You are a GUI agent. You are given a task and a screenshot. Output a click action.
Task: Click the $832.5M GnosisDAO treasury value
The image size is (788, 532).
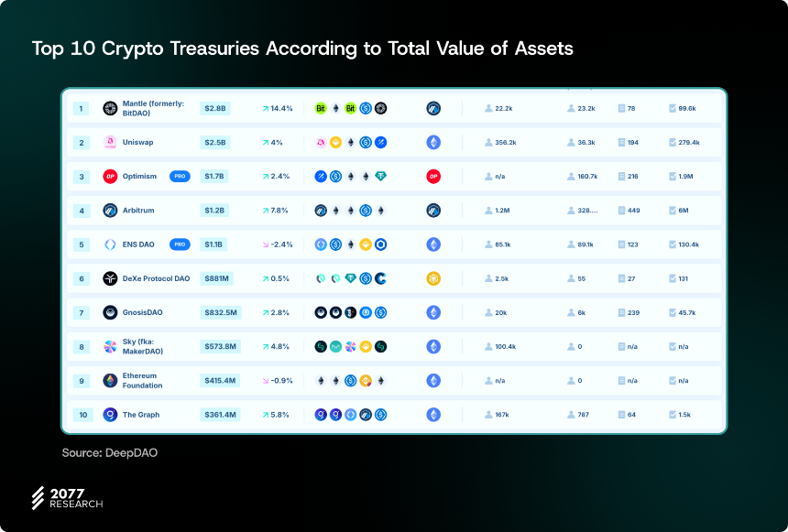click(x=221, y=312)
